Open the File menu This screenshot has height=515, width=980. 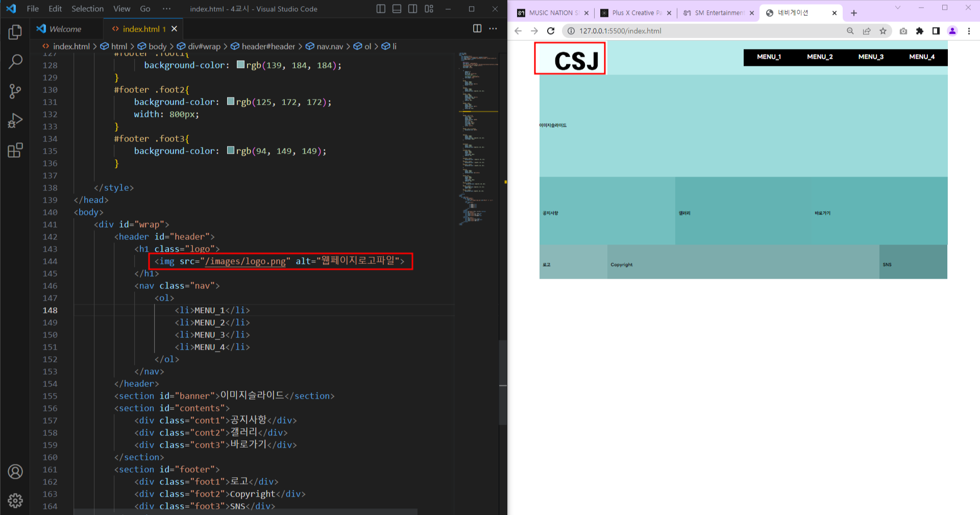point(33,9)
